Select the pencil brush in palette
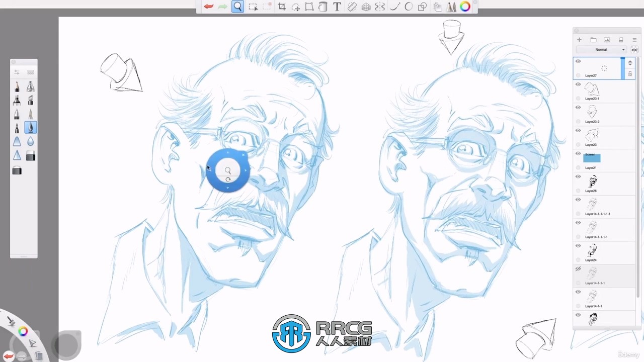Screen dimensions: 644x362 coord(17,86)
